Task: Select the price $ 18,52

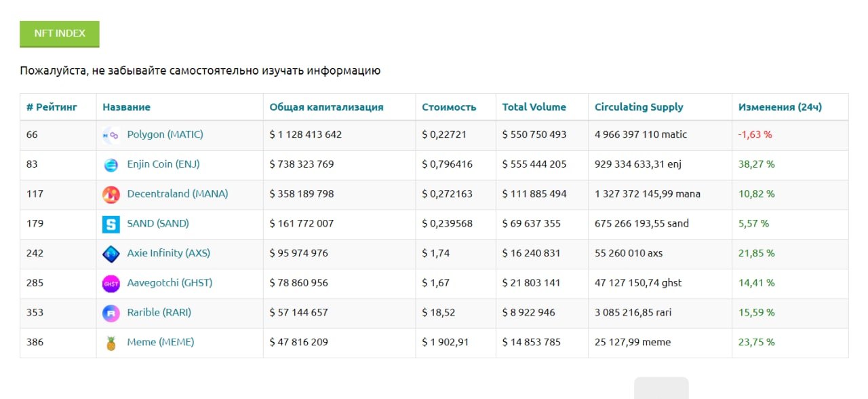Action: click(438, 312)
